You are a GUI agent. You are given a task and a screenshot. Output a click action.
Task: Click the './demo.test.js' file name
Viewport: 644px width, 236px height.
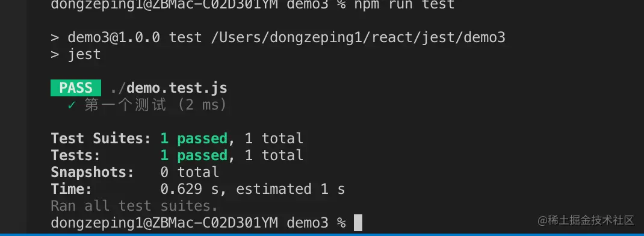(169, 88)
